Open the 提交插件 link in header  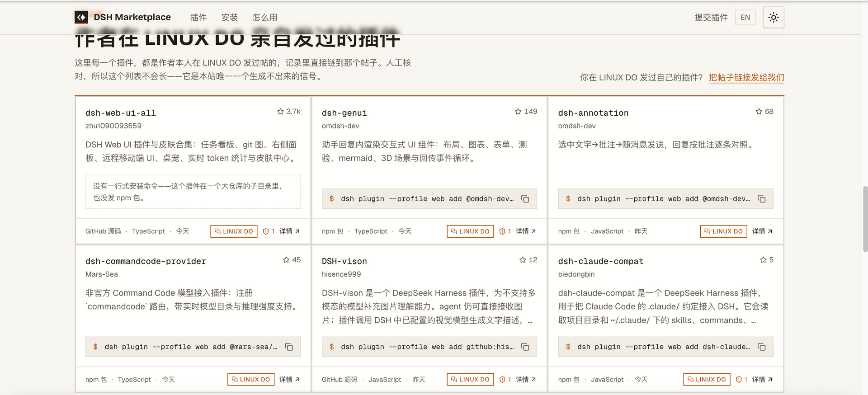(x=711, y=18)
